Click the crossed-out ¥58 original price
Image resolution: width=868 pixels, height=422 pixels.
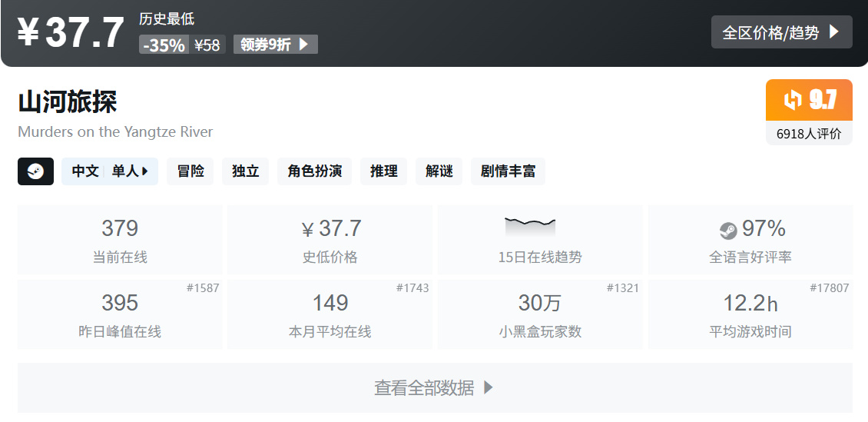click(x=207, y=45)
